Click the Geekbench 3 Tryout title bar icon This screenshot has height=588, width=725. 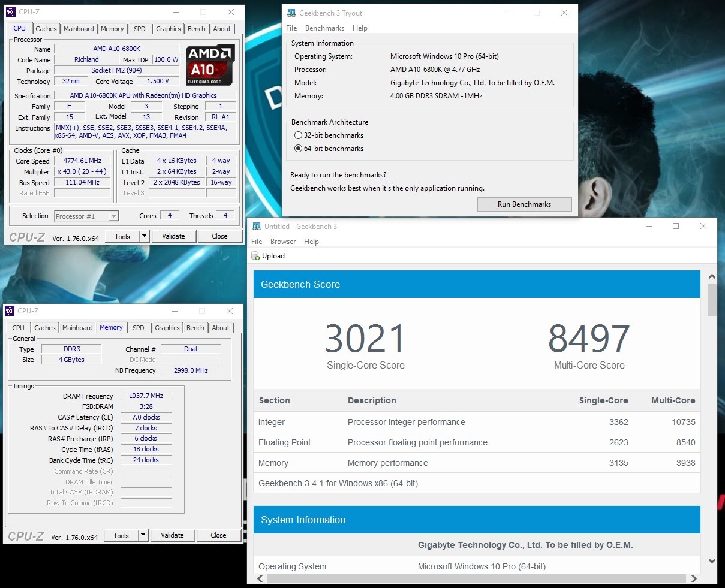click(x=291, y=13)
